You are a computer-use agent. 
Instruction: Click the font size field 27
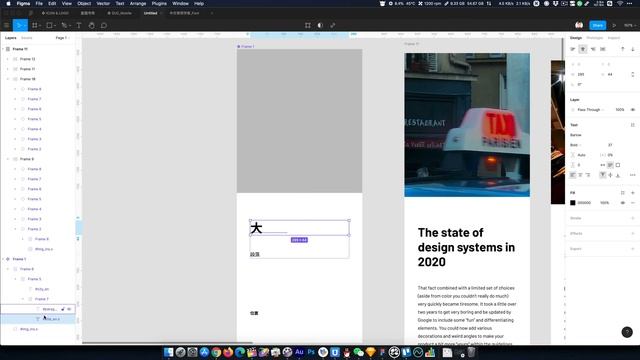tap(610, 145)
